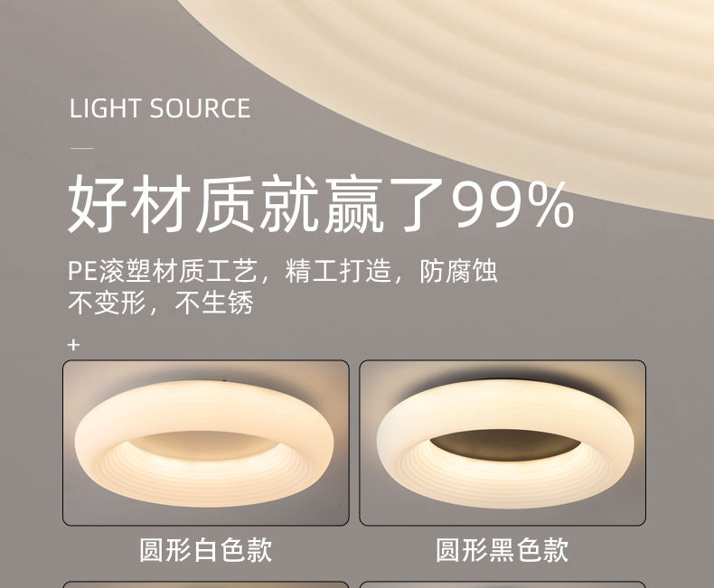Open the partially visible bottom-left product card
Screen dimensions: 714x588
click(x=206, y=584)
